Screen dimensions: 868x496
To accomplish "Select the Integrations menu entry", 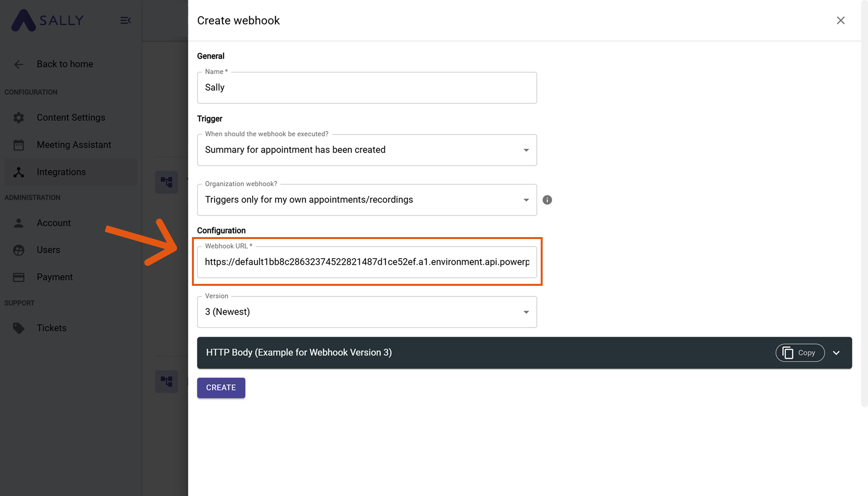I will pos(61,172).
